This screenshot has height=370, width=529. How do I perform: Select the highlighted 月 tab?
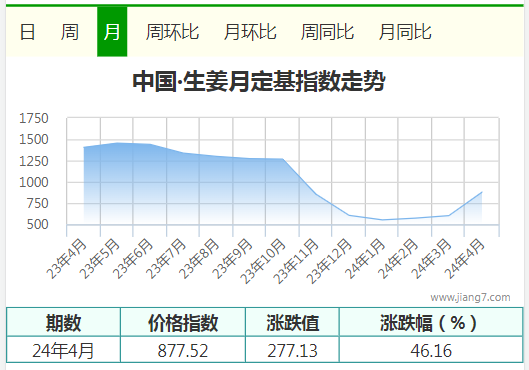112,32
